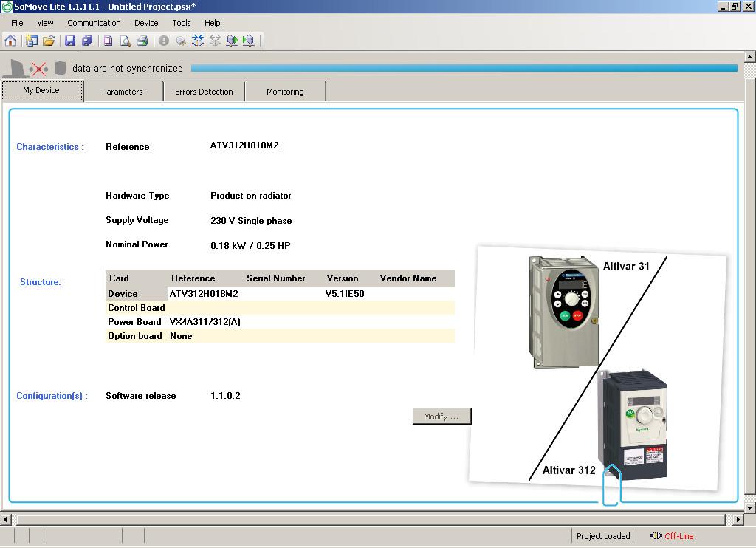Click the red X disconnected link icon
The width and height of the screenshot is (756, 548).
[x=38, y=69]
